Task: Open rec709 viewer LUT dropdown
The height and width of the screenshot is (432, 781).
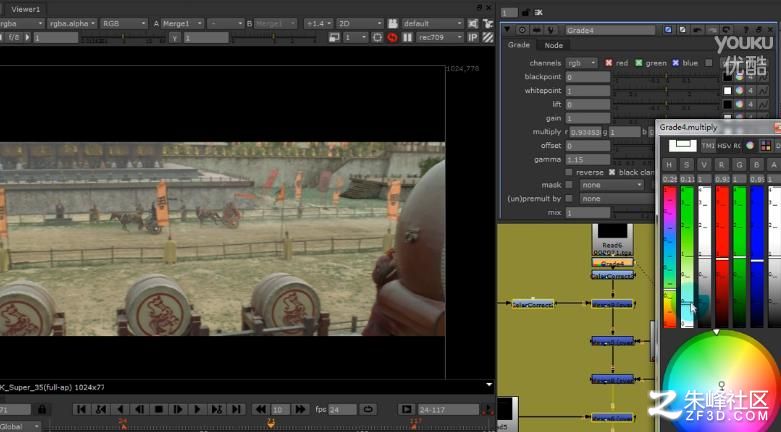Action: click(x=440, y=37)
